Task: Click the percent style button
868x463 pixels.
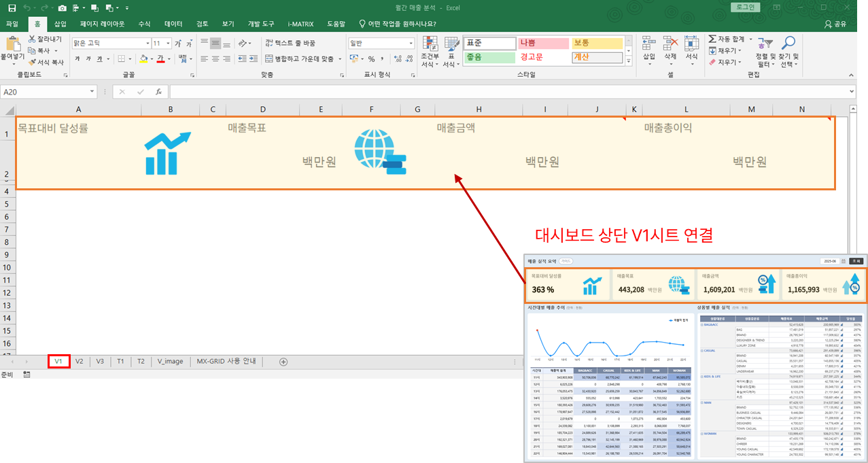Action: pos(371,59)
